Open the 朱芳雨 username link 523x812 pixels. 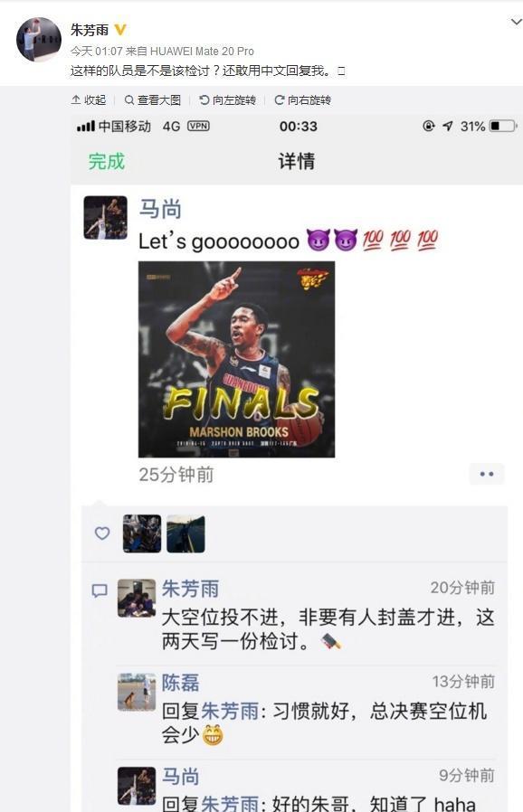point(90,30)
